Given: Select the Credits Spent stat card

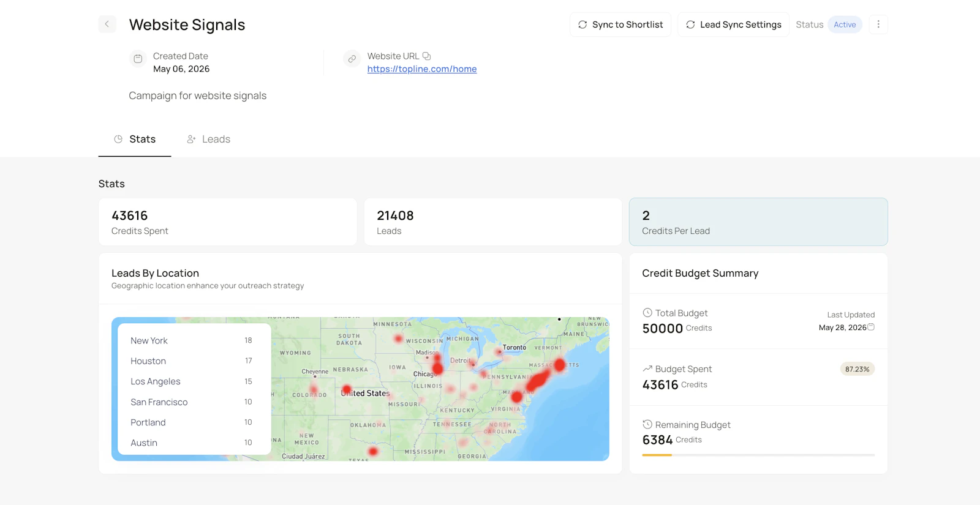Looking at the screenshot, I should coord(228,222).
